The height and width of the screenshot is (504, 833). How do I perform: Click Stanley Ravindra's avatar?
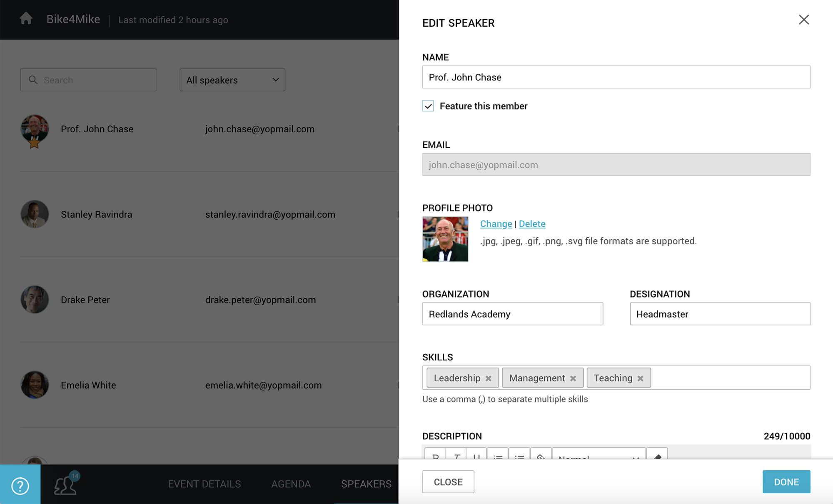pos(35,214)
